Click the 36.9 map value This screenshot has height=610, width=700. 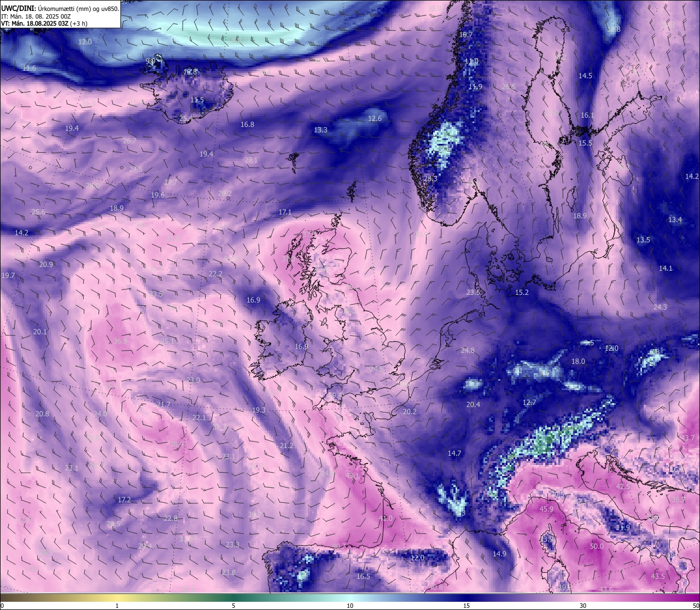coord(120,341)
